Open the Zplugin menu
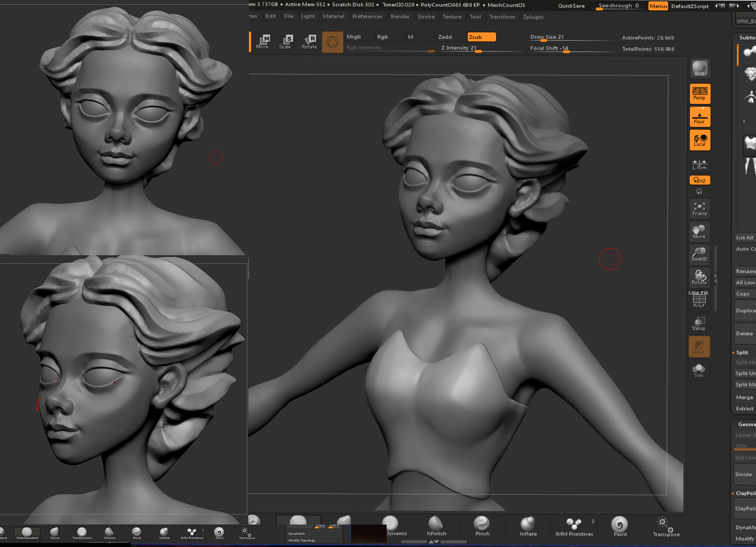756x547 pixels. point(533,17)
